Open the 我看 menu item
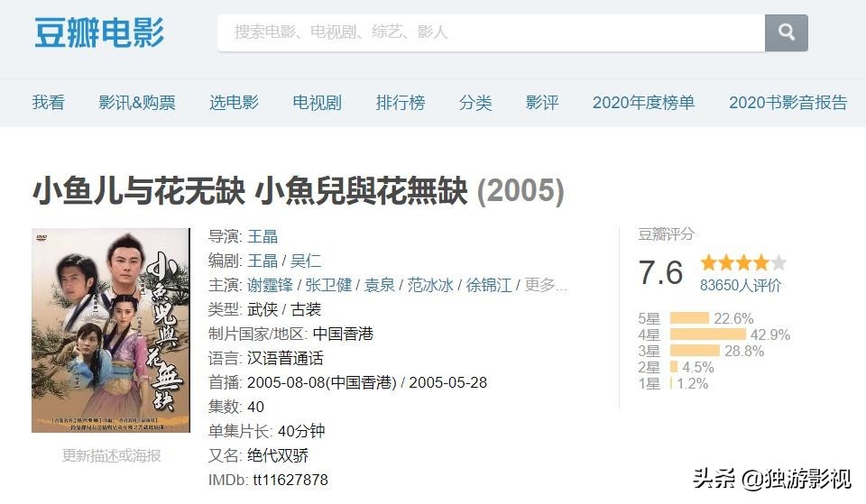The height and width of the screenshot is (504, 866). (x=49, y=103)
